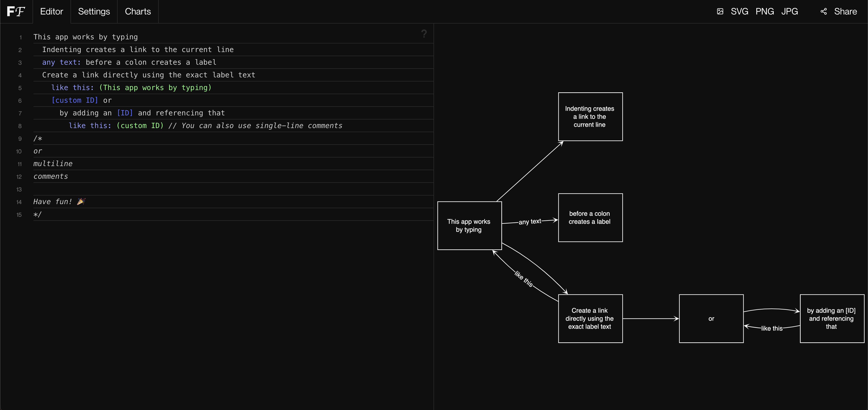Click the Share button label

[x=845, y=12]
